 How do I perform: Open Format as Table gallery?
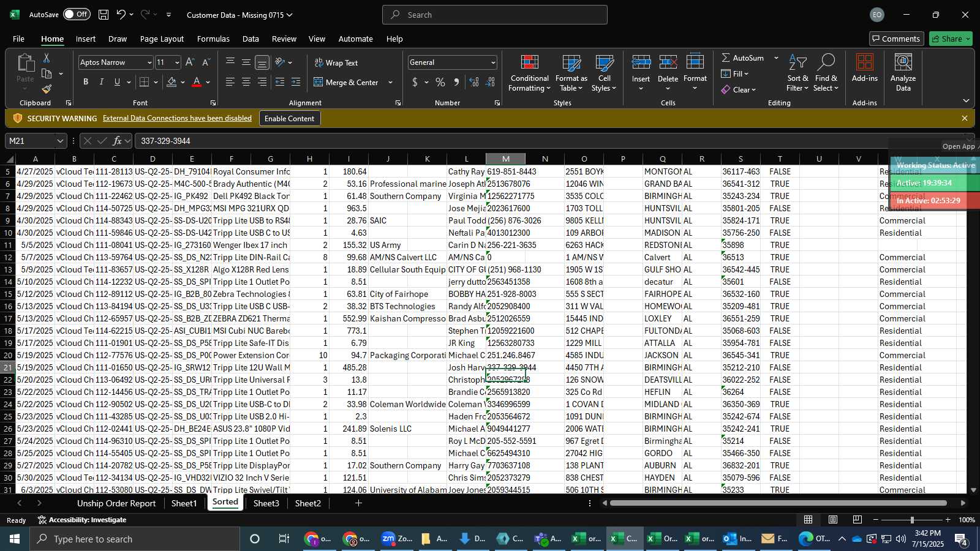[571, 73]
